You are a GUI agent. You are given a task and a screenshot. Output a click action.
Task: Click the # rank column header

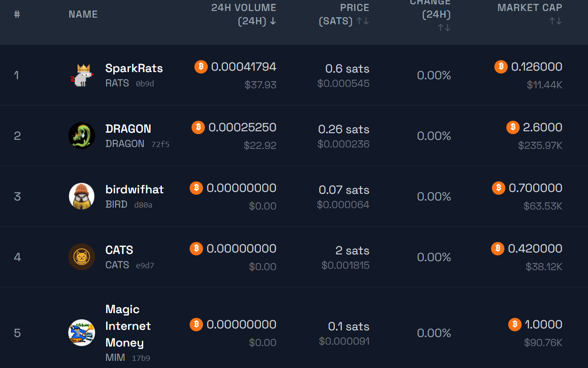pyautogui.click(x=17, y=14)
